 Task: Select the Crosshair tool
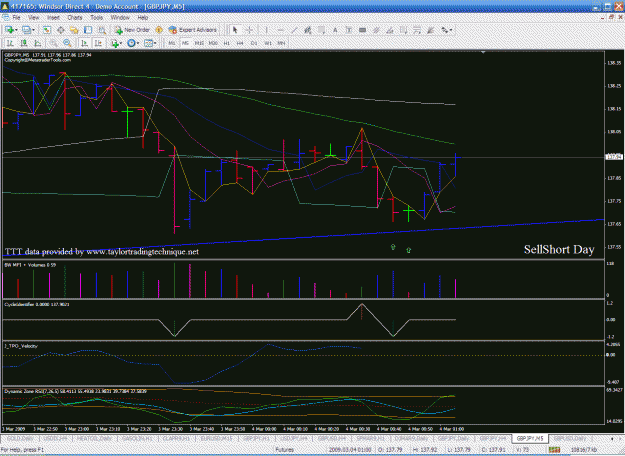pyautogui.click(x=249, y=30)
